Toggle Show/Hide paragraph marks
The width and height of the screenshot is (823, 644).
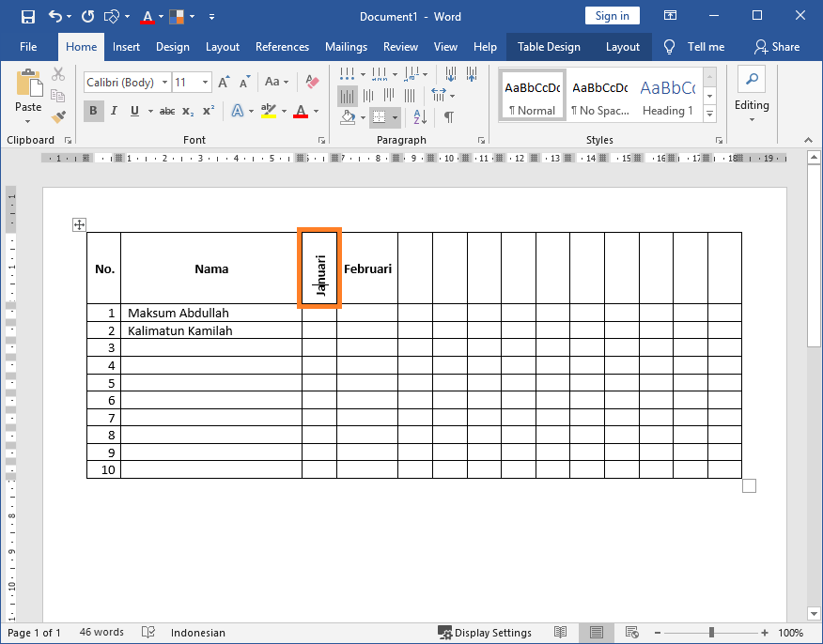click(449, 116)
